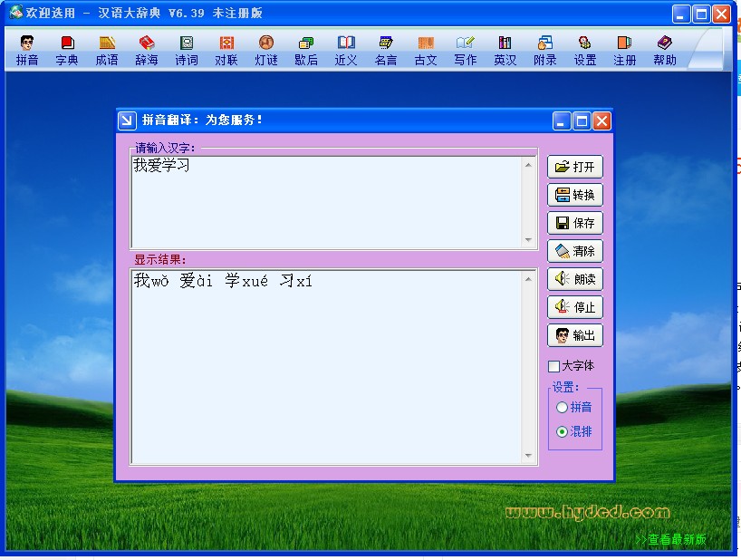Open the 英汉 (English-Chinese) dictionary

(x=505, y=50)
